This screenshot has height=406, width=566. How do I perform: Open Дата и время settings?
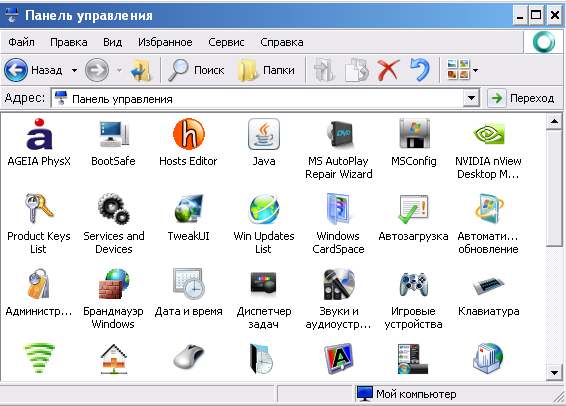click(x=188, y=293)
